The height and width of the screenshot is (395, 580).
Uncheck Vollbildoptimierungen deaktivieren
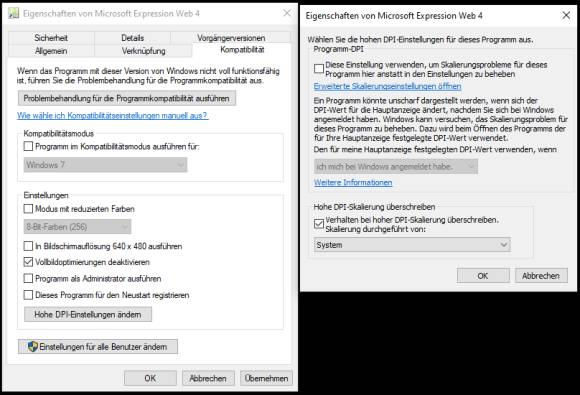28,262
